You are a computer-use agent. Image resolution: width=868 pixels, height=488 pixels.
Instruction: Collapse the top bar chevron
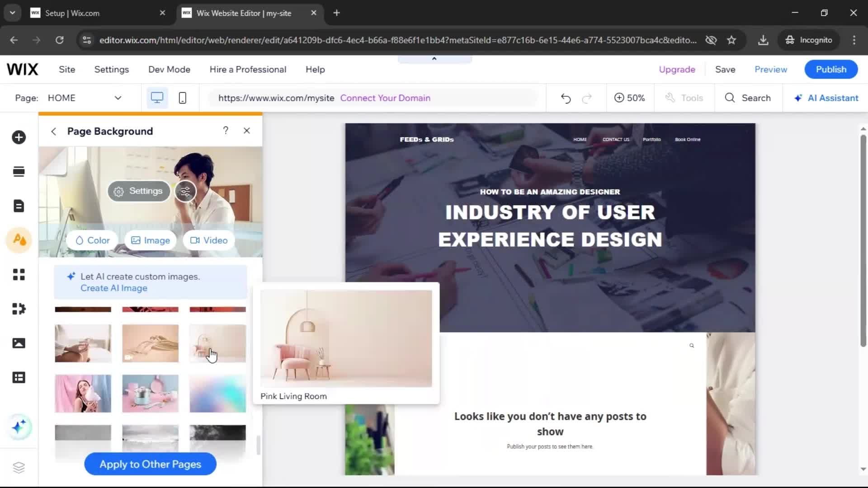coord(434,59)
